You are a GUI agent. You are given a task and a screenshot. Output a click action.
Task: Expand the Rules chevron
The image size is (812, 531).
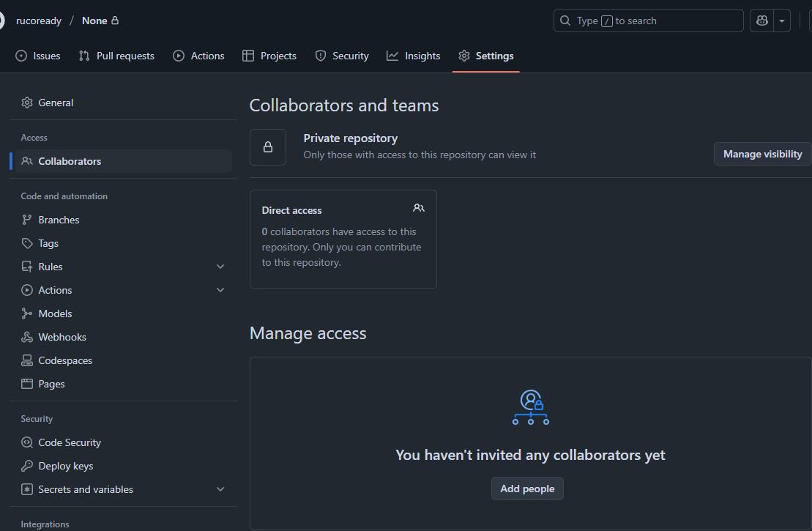[220, 267]
